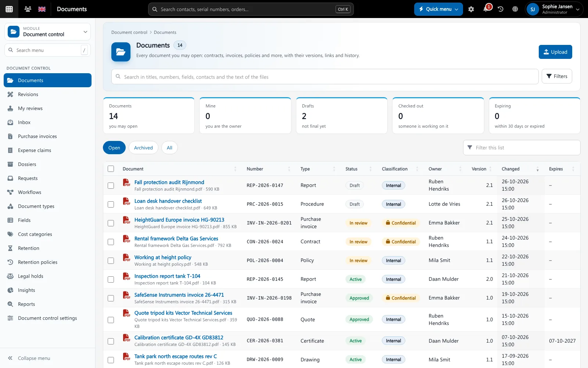The image size is (588, 368).
Task: Open Insights in sidebar
Action: pyautogui.click(x=48, y=290)
